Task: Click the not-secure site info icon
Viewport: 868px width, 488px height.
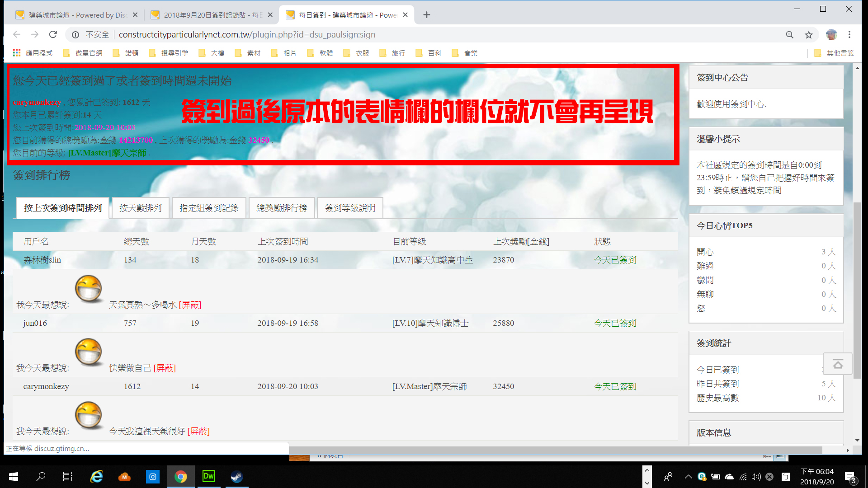Action: [75, 35]
